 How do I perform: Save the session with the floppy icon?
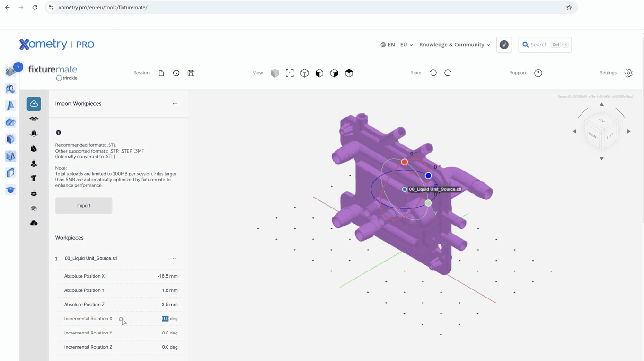point(191,73)
